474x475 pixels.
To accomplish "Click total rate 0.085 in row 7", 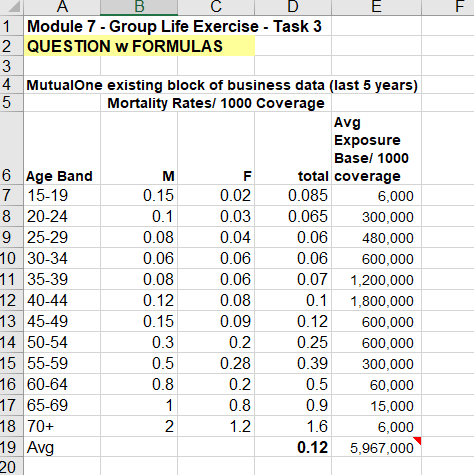I will coord(293,195).
